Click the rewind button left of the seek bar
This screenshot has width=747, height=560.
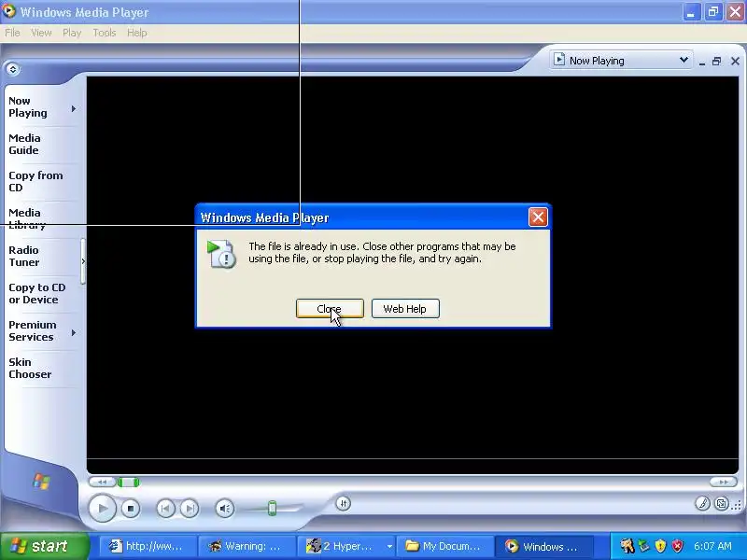click(x=102, y=482)
